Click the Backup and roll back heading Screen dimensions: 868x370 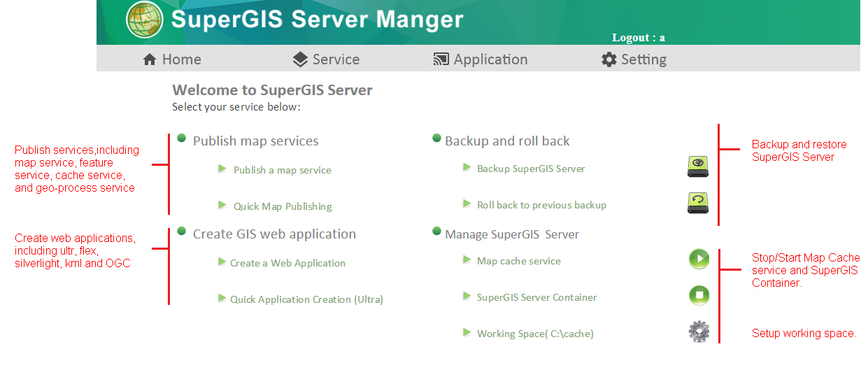[507, 141]
